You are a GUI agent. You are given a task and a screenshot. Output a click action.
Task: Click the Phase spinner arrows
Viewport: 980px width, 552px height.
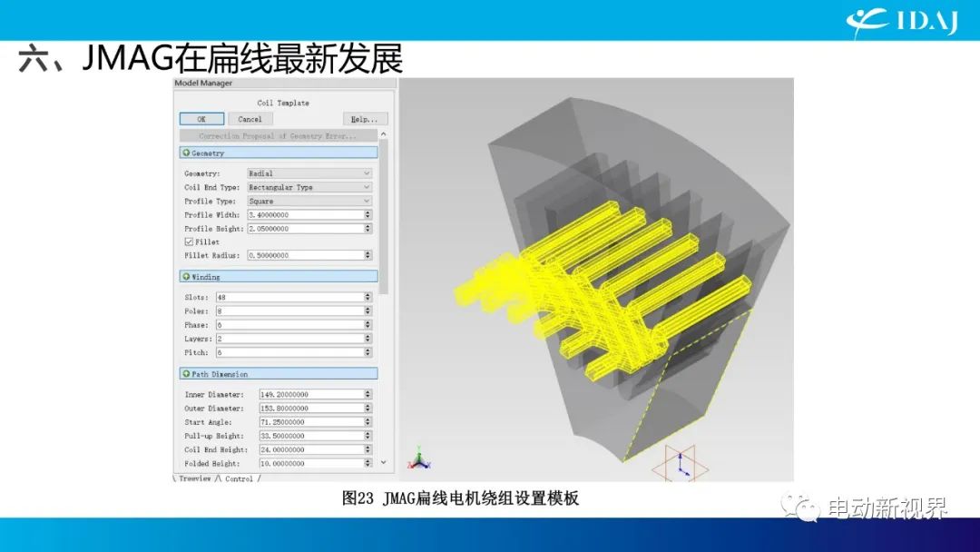click(x=367, y=324)
